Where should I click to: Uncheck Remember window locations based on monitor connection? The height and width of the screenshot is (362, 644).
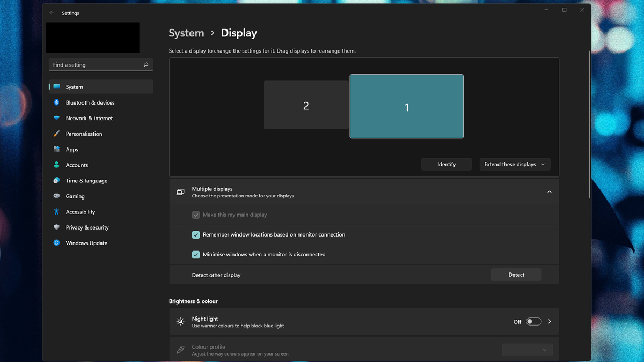(196, 235)
